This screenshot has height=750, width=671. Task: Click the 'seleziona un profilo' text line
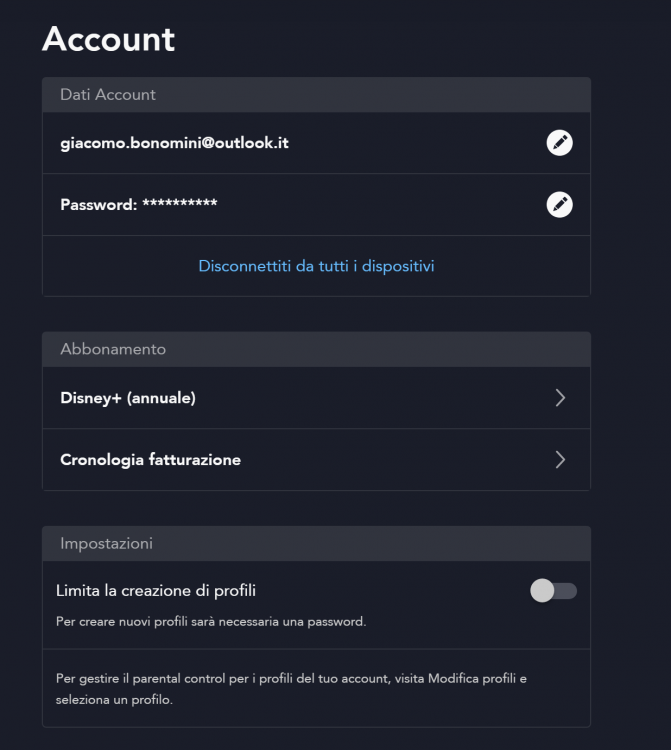point(114,700)
